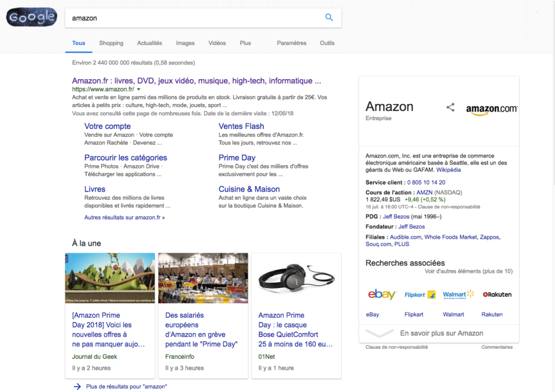Screen dimensions: 555x392
Task: Open Franceinfo headline about Amazon strike
Action: 202,329
